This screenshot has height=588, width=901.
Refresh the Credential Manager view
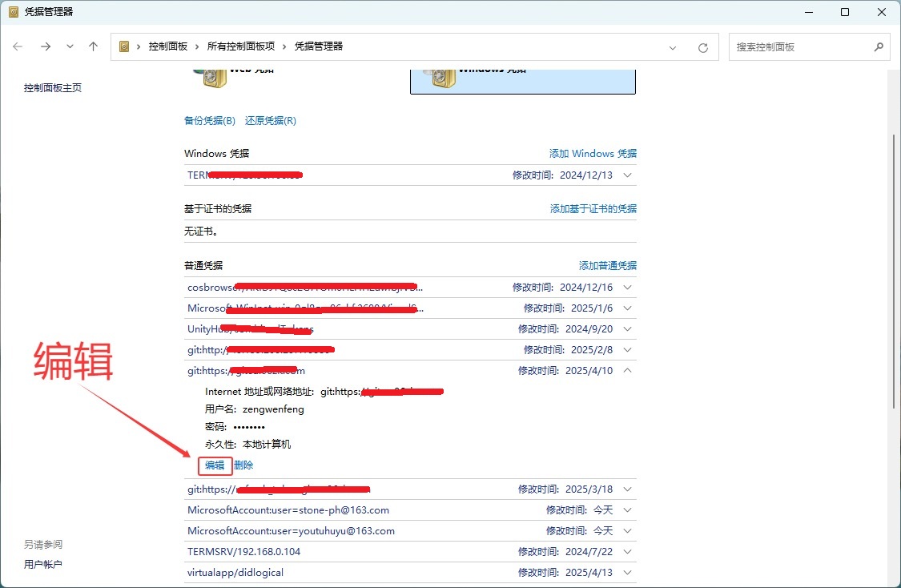(x=702, y=48)
